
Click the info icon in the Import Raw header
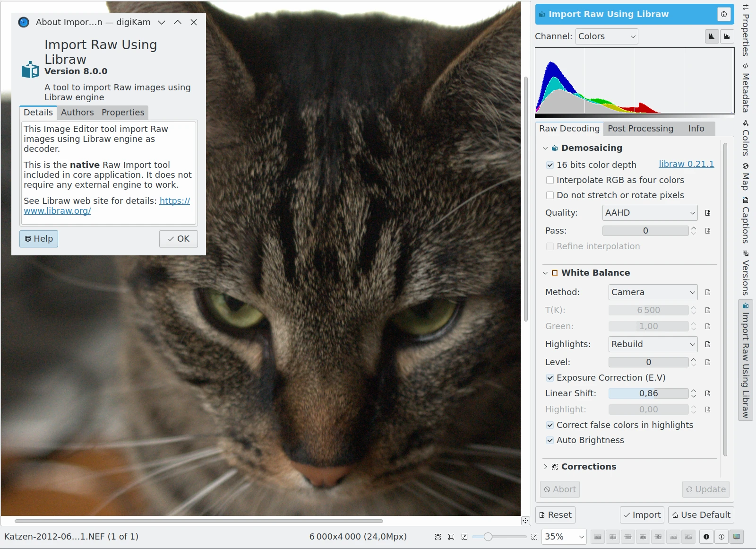click(x=723, y=14)
